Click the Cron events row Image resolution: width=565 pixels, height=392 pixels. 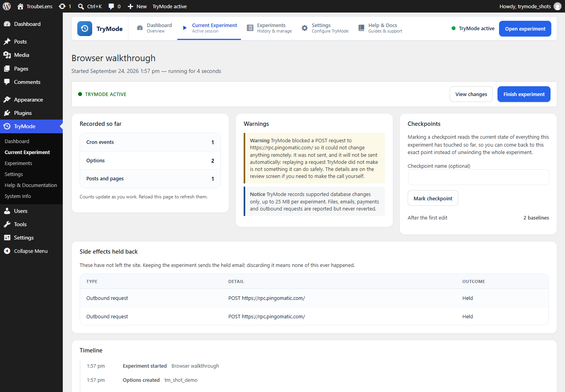click(x=150, y=142)
